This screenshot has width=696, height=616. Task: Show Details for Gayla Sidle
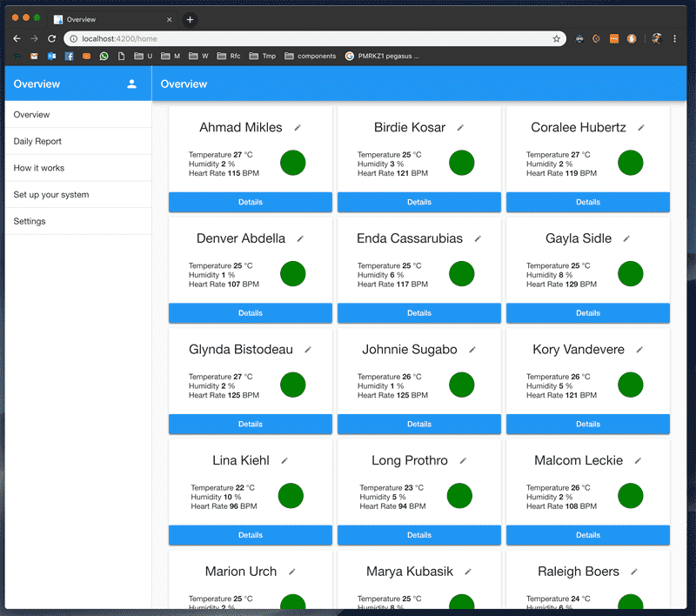click(588, 313)
